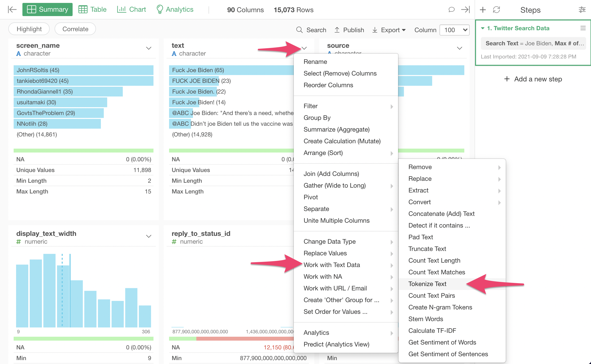
Task: Click the plus icon beside Steps
Action: point(483,10)
